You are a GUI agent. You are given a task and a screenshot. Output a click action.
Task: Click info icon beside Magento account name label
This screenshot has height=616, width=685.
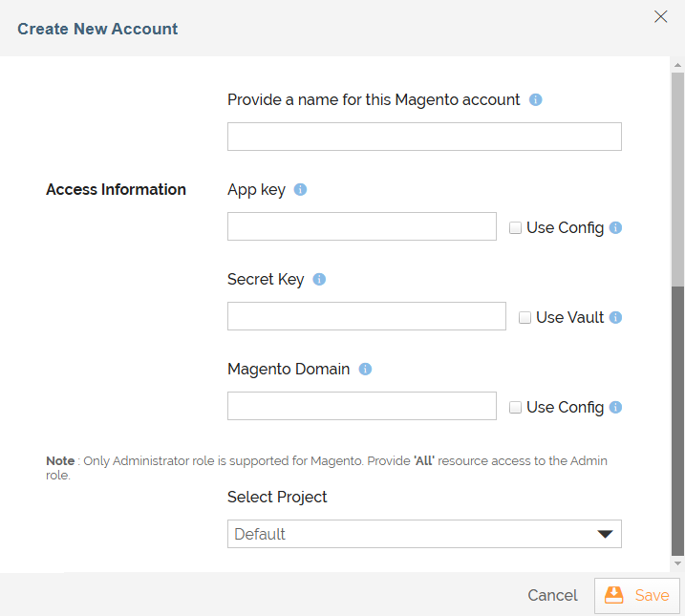(536, 99)
